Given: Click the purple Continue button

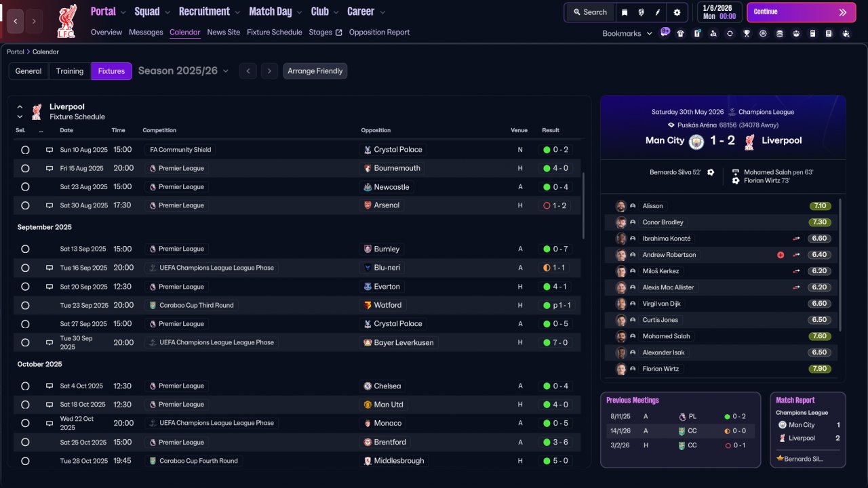Looking at the screenshot, I should click(x=801, y=12).
